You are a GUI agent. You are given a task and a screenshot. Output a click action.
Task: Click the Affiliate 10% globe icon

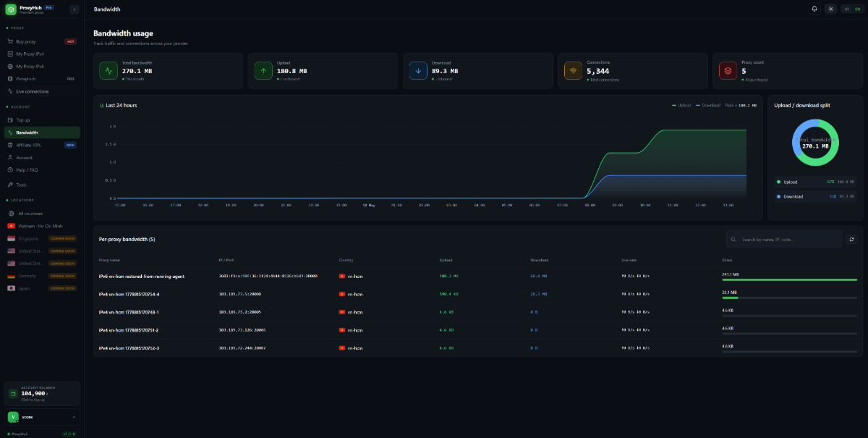(10, 145)
